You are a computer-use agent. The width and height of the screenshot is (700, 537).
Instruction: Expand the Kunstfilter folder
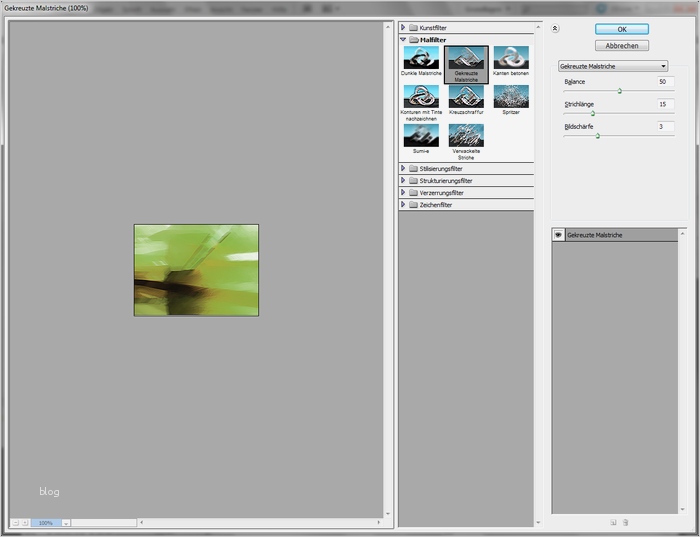click(x=403, y=27)
